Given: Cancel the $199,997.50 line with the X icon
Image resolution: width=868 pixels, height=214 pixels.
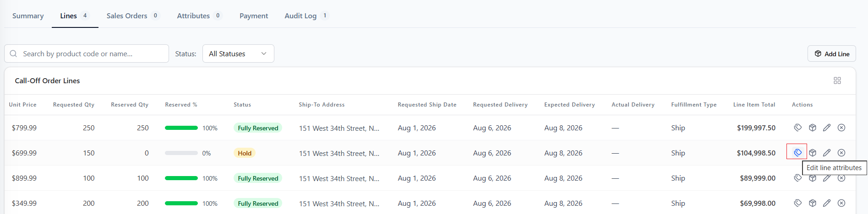Looking at the screenshot, I should point(841,128).
